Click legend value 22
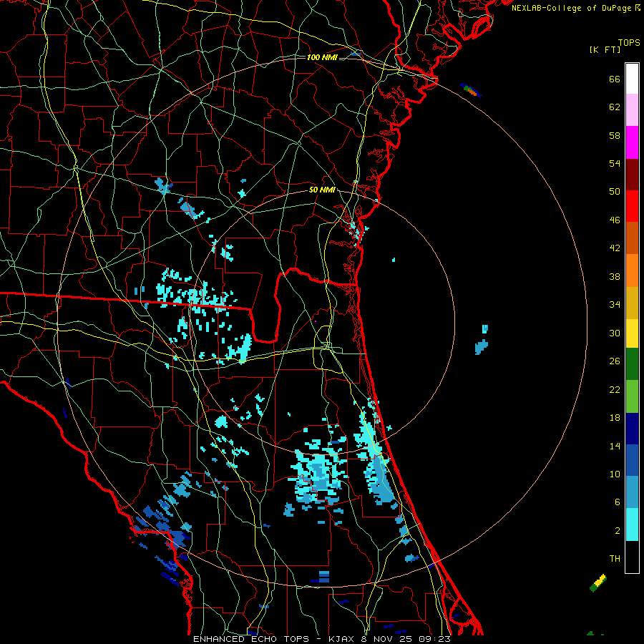This screenshot has height=644, width=644. (615, 390)
